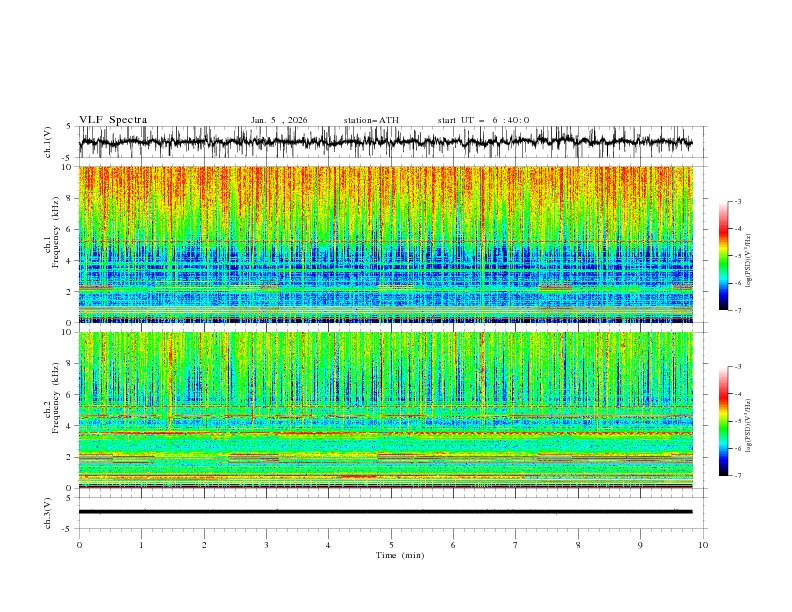Viewport: 792px width, 612px height.
Task: Click the time axis tick label '2'
Action: tap(204, 545)
